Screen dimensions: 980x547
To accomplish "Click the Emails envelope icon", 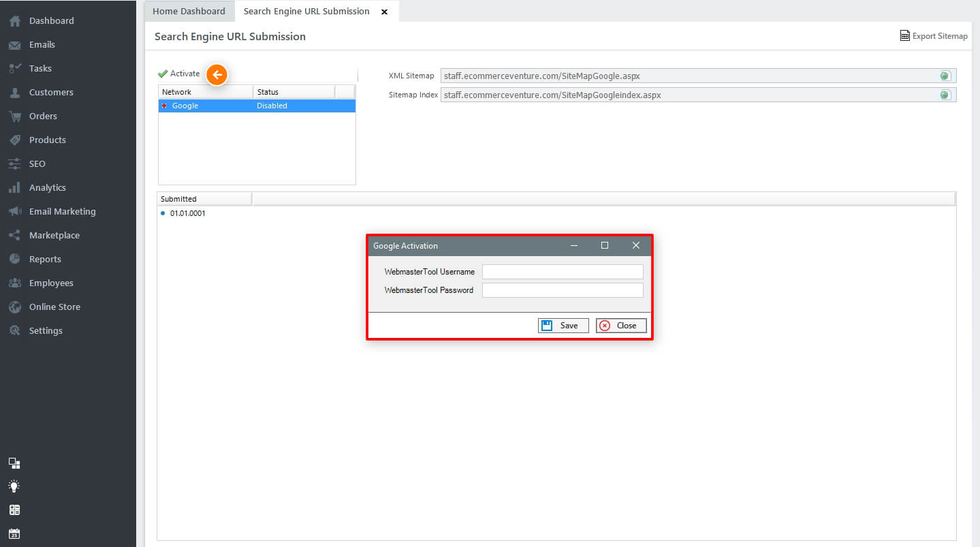I will coord(14,45).
